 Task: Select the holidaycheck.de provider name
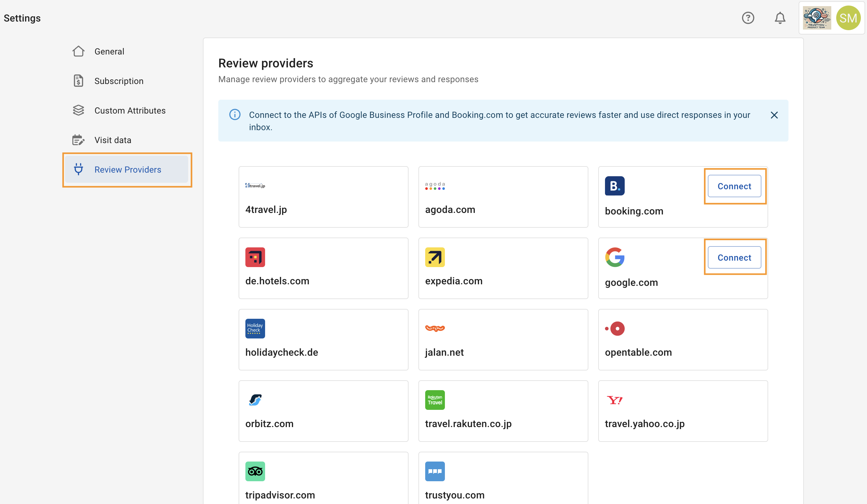tap(282, 352)
